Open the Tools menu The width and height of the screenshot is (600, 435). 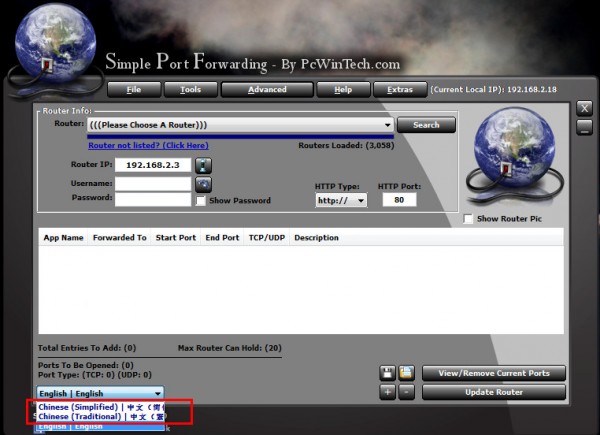(x=191, y=90)
